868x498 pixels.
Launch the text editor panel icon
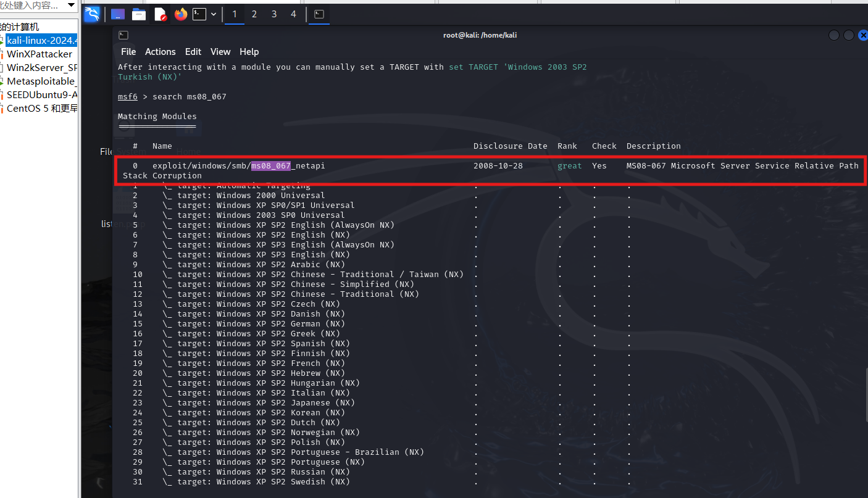click(160, 14)
